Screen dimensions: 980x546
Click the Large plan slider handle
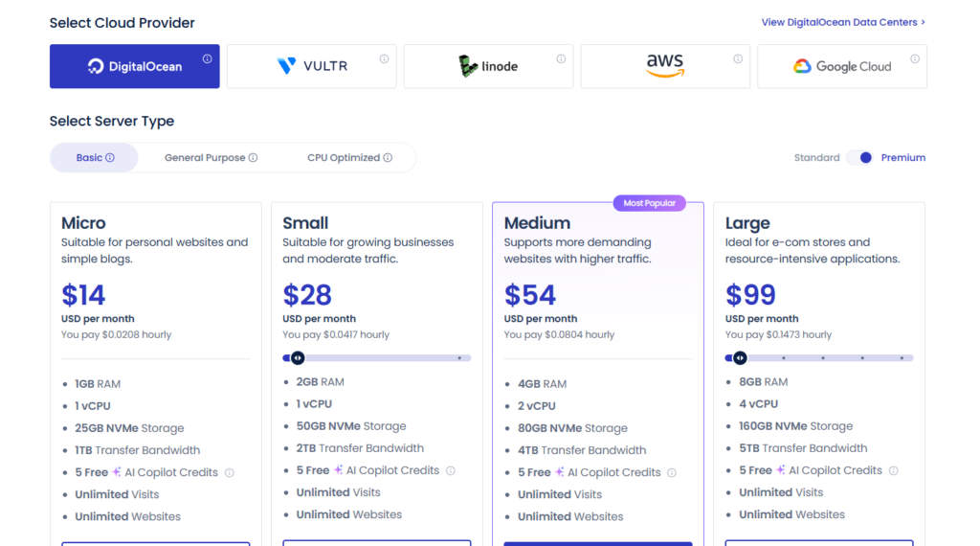[x=740, y=357]
